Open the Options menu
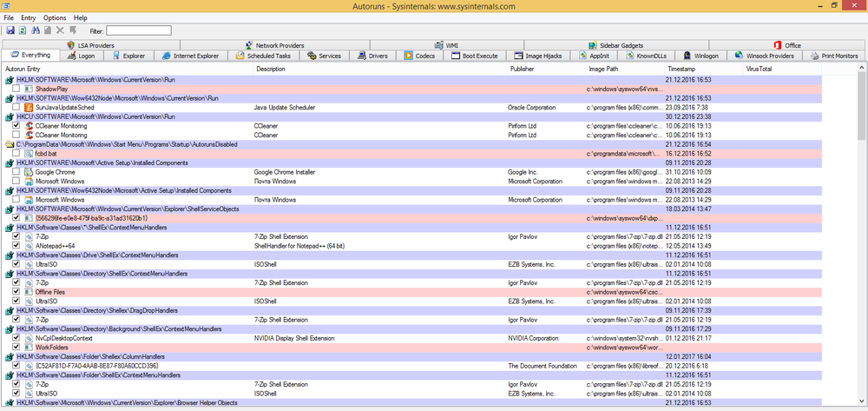Image resolution: width=868 pixels, height=411 pixels. point(55,17)
